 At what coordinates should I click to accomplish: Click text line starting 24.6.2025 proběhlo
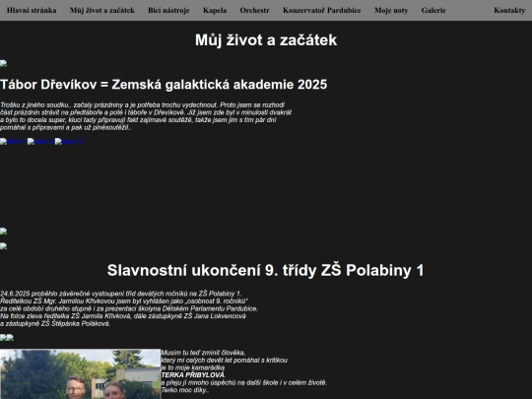[120, 294]
